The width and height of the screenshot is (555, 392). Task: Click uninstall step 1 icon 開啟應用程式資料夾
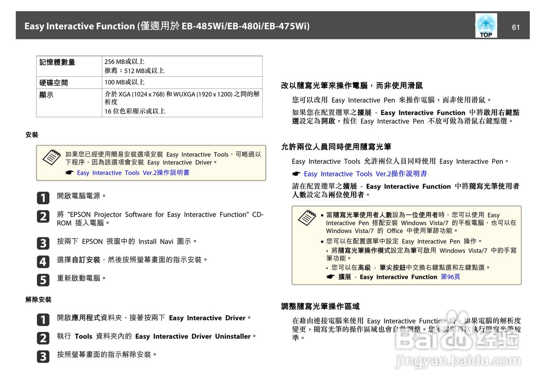[43, 320]
